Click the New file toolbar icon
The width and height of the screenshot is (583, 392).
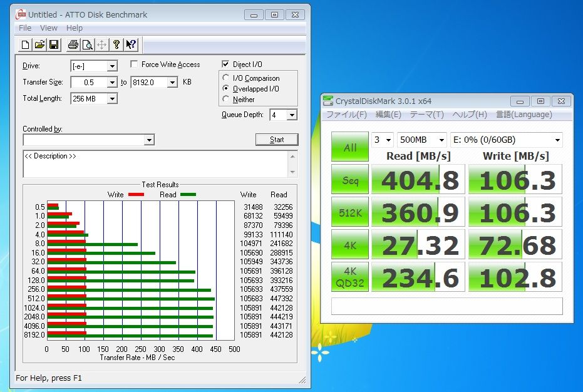[25, 44]
